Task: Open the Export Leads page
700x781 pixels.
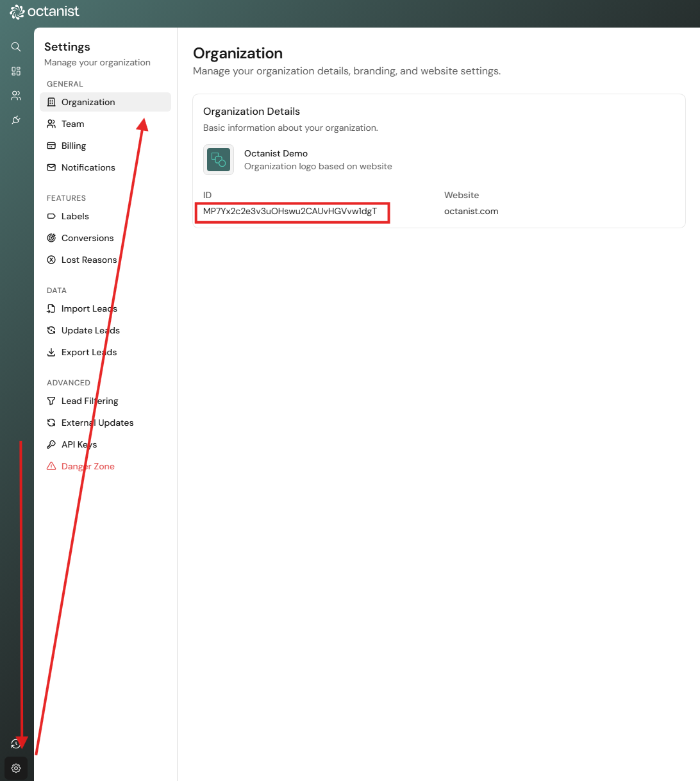Action: coord(88,352)
